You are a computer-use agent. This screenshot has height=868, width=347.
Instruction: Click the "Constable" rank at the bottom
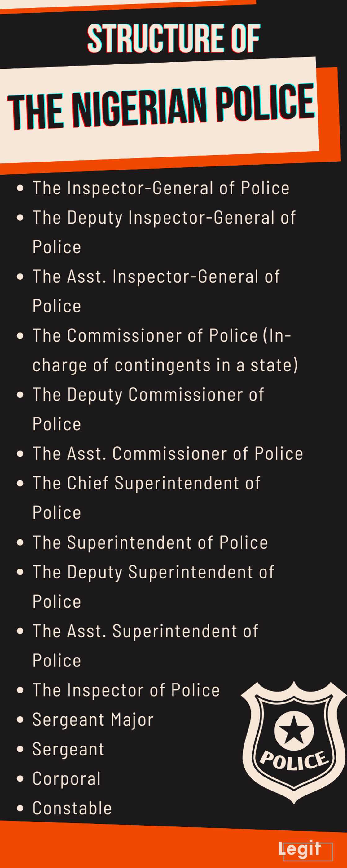(x=72, y=809)
